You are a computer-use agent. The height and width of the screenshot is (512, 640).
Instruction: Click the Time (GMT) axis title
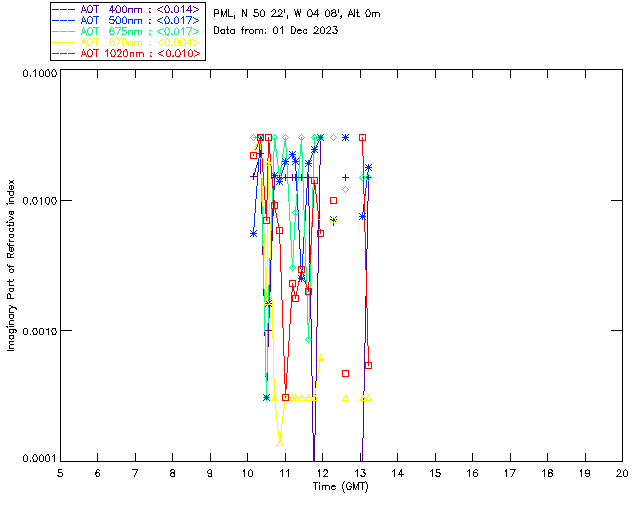(x=341, y=486)
